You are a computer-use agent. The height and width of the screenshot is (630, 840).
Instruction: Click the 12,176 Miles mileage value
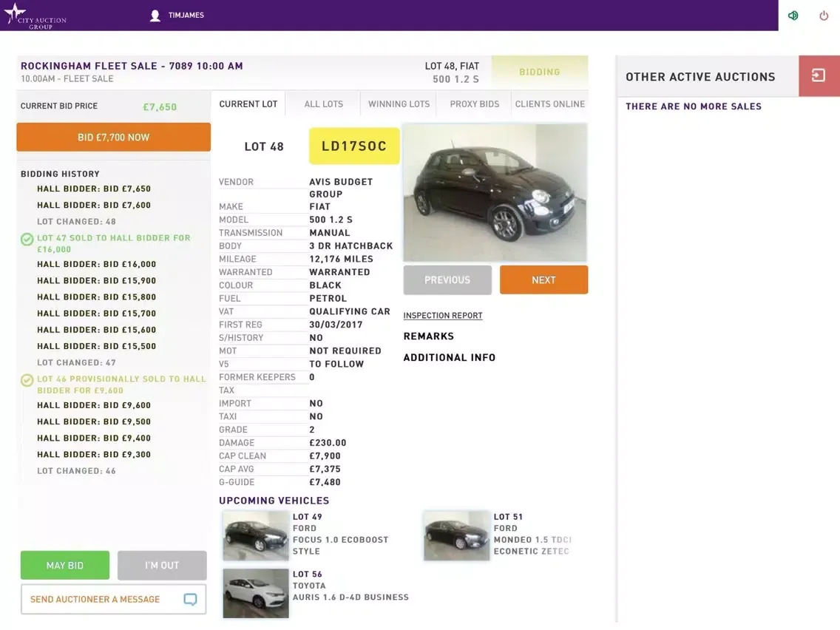click(342, 259)
